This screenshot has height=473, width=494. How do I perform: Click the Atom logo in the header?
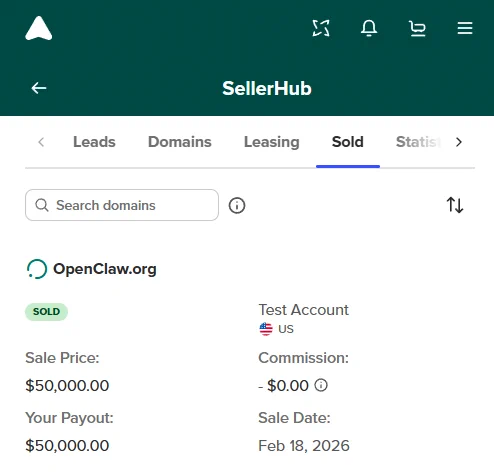(39, 28)
